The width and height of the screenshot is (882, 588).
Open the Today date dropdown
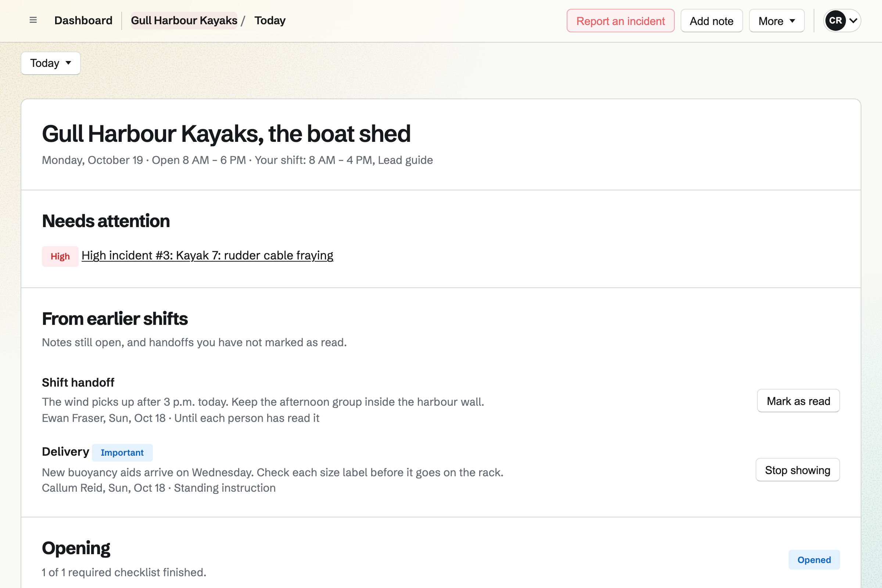pyautogui.click(x=51, y=63)
